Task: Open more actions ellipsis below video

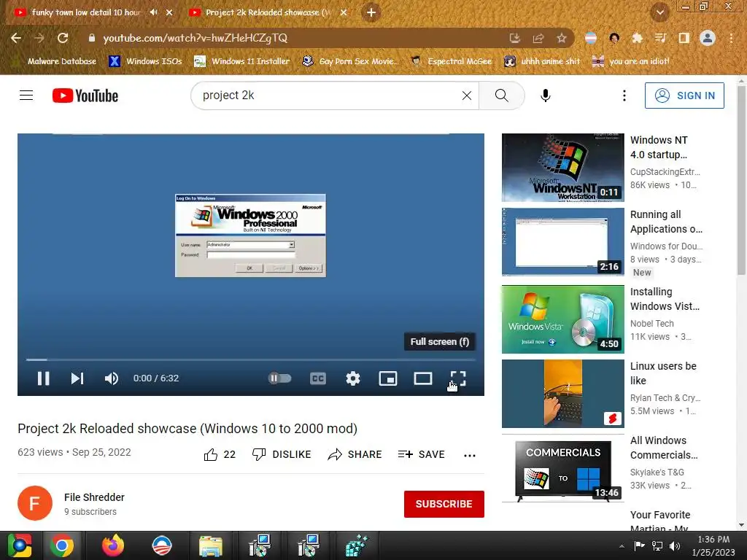Action: coord(470,455)
